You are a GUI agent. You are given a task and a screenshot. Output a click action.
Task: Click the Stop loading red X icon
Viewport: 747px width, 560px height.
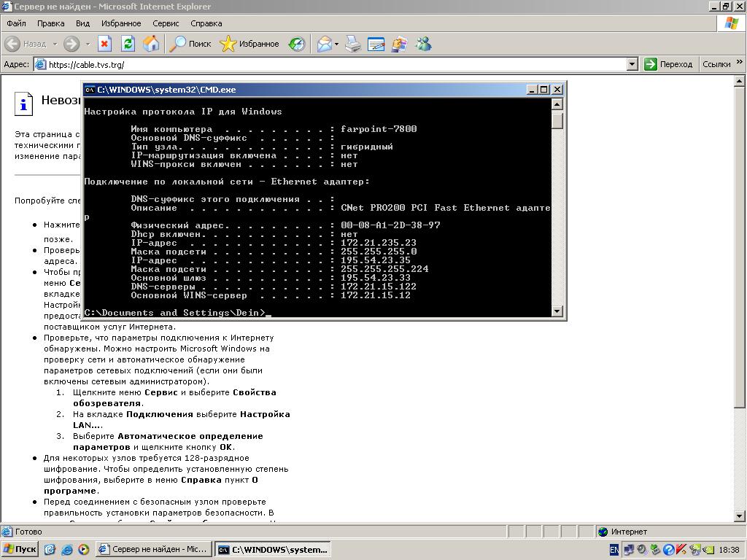coord(104,44)
